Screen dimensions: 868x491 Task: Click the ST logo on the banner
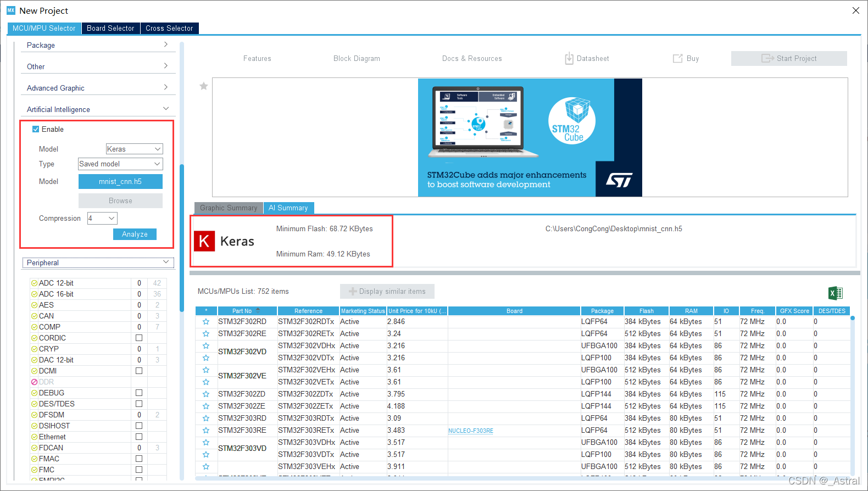[x=619, y=180]
